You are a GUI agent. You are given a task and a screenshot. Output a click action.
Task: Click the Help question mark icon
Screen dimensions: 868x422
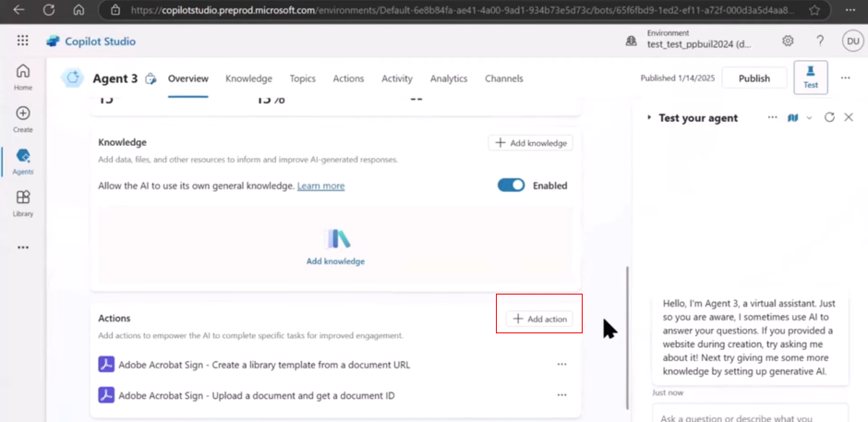[x=820, y=42]
